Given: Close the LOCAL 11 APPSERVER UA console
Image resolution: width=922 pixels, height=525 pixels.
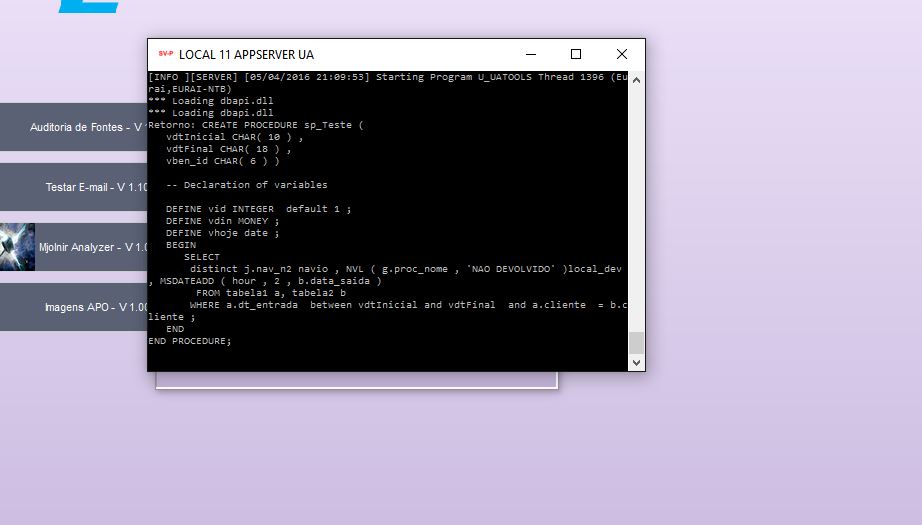Looking at the screenshot, I should coord(621,54).
